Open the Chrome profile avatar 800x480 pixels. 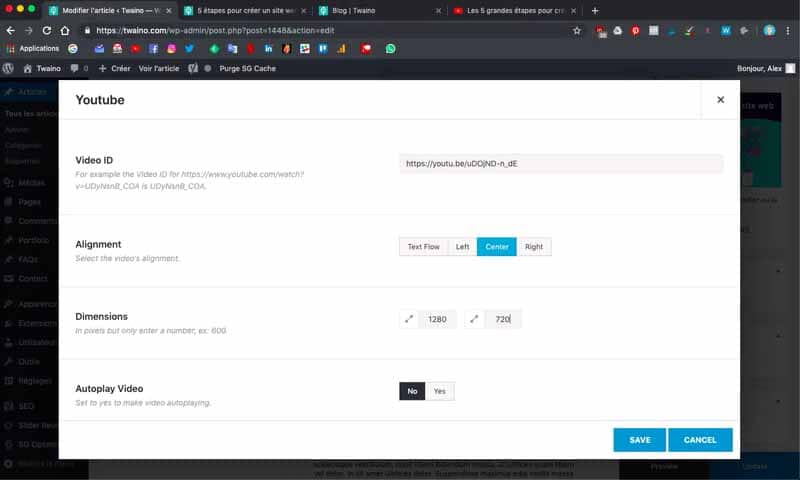(769, 31)
